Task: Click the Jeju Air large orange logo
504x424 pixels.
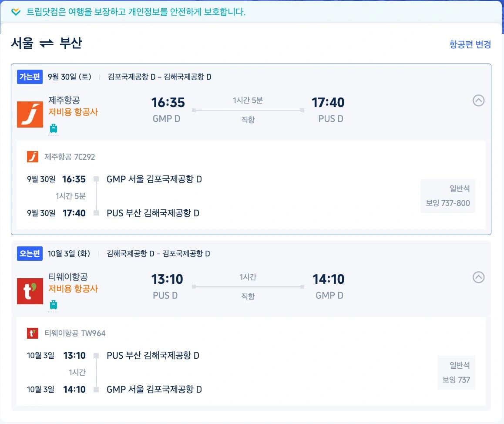Action: pos(30,114)
